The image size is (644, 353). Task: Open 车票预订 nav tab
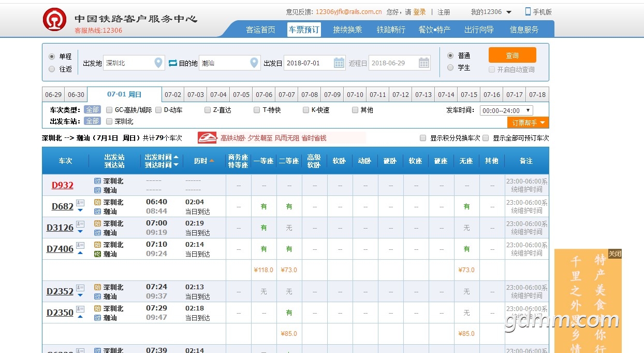304,30
